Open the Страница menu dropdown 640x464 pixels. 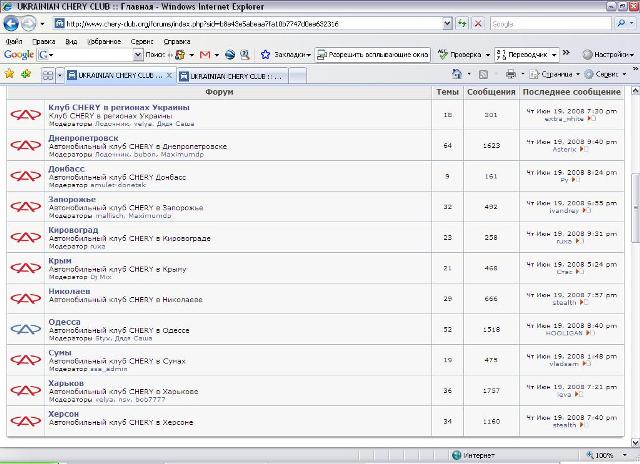578,74
